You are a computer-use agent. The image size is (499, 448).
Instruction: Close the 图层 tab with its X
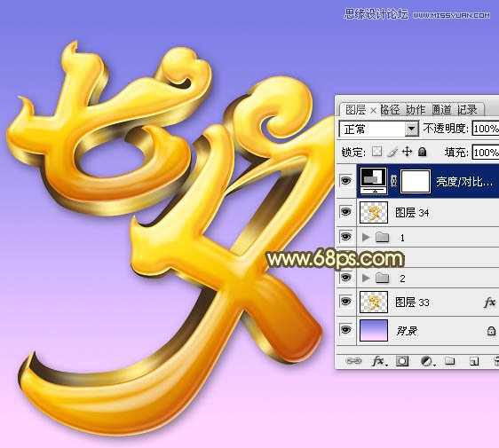click(373, 111)
